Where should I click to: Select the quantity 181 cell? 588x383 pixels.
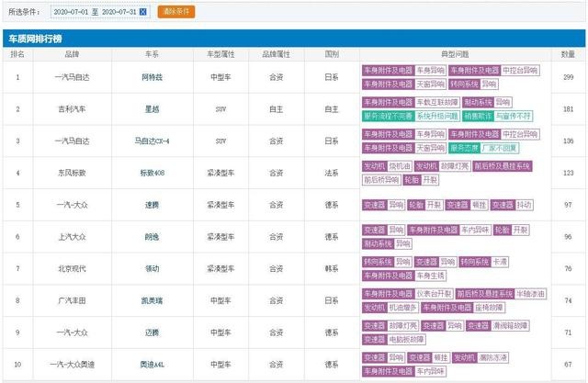(568, 109)
